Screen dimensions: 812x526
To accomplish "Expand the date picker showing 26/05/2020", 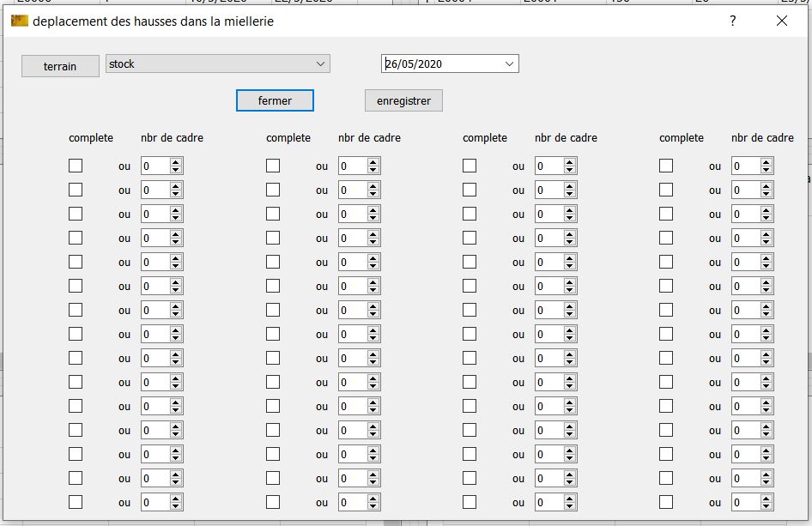I will (509, 63).
